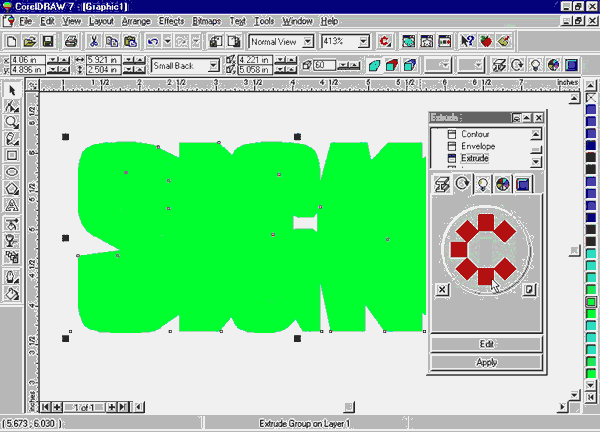The width and height of the screenshot is (600, 432).
Task: Print the document with printer icon
Action: pos(71,41)
